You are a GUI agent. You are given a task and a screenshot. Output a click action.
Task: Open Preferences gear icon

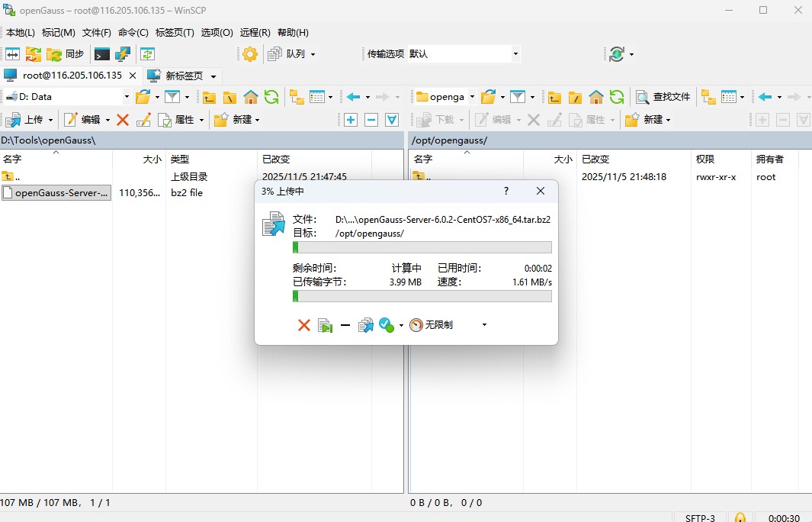(250, 54)
